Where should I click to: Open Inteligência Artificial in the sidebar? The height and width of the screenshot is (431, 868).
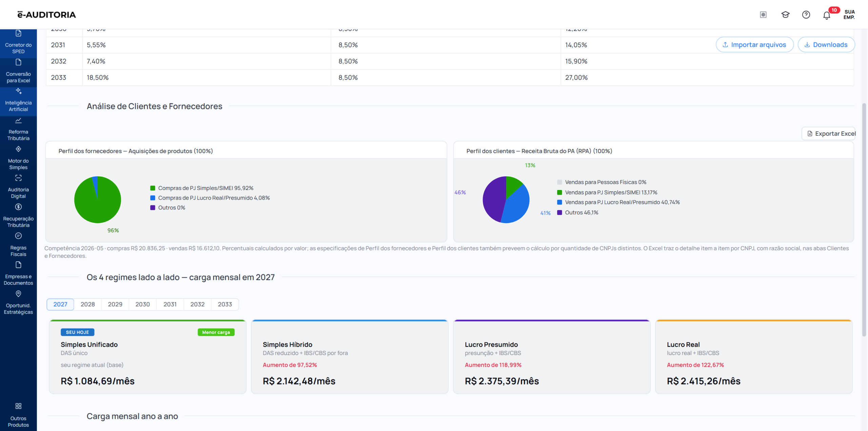coord(18,101)
